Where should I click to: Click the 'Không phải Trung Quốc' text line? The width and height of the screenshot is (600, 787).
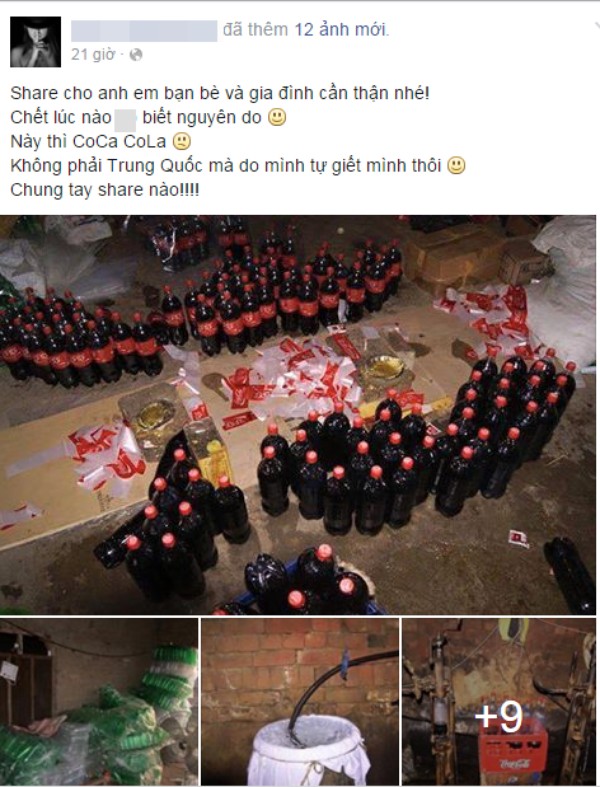point(228,166)
